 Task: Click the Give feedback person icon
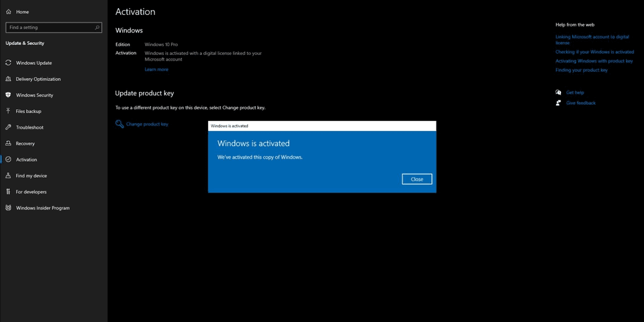558,103
